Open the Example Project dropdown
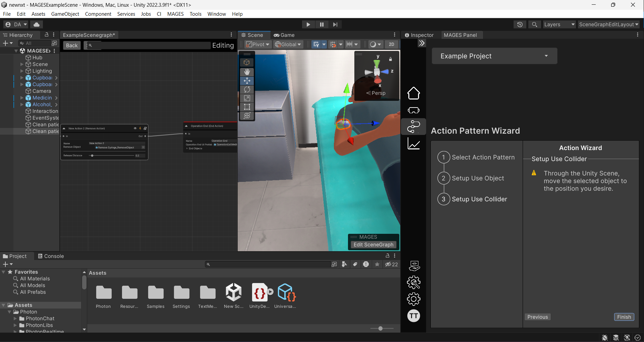 coord(494,56)
